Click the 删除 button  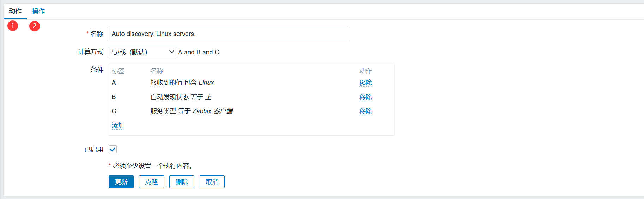182,182
